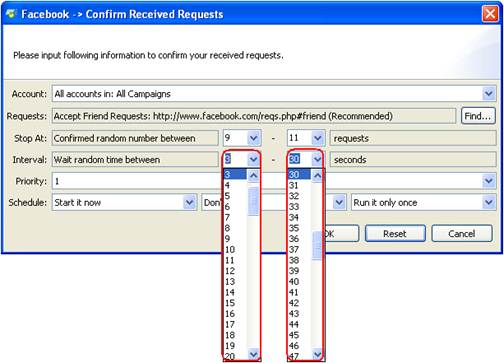This screenshot has width=504, height=363.
Task: Open the Start it now schedule dropdown
Action: click(189, 202)
